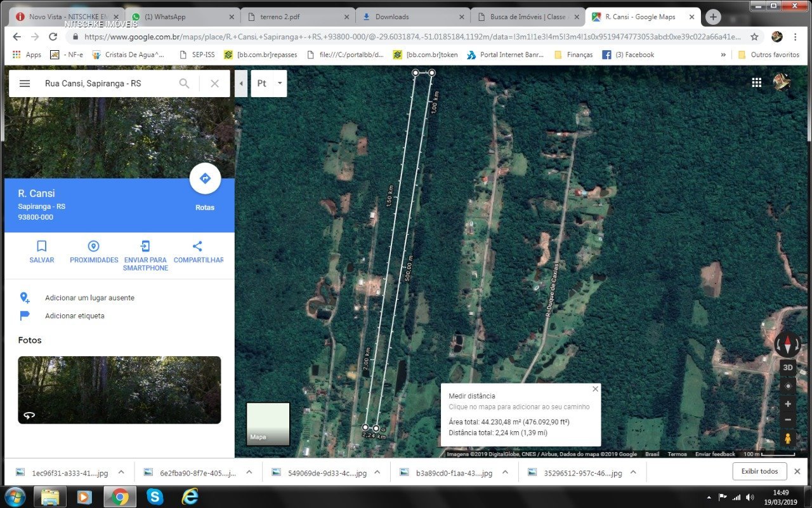Click Adicionar um lugar ausente
The image size is (812, 508).
(x=89, y=298)
